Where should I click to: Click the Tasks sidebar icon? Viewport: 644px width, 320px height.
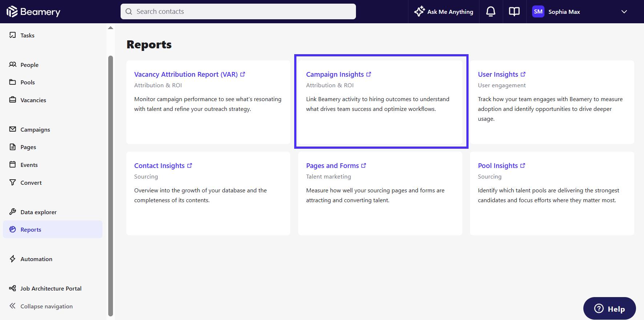pos(13,35)
